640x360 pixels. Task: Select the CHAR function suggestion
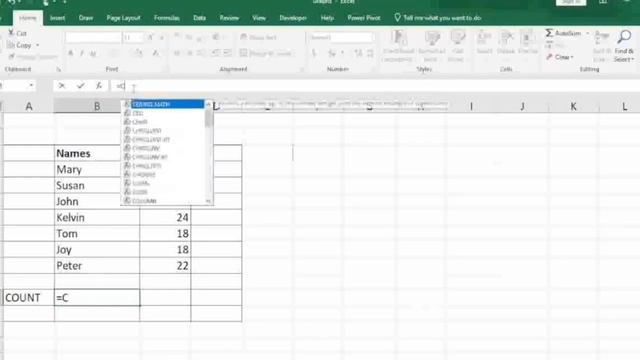164,122
